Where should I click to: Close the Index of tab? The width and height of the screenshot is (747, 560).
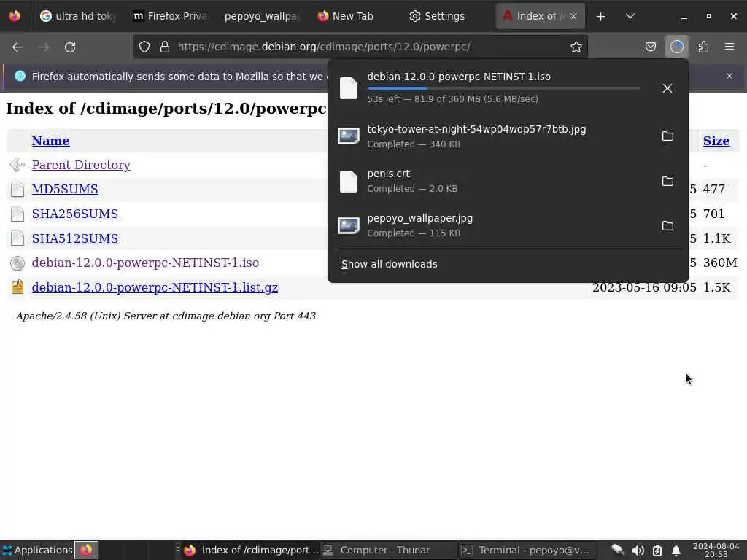tap(573, 16)
